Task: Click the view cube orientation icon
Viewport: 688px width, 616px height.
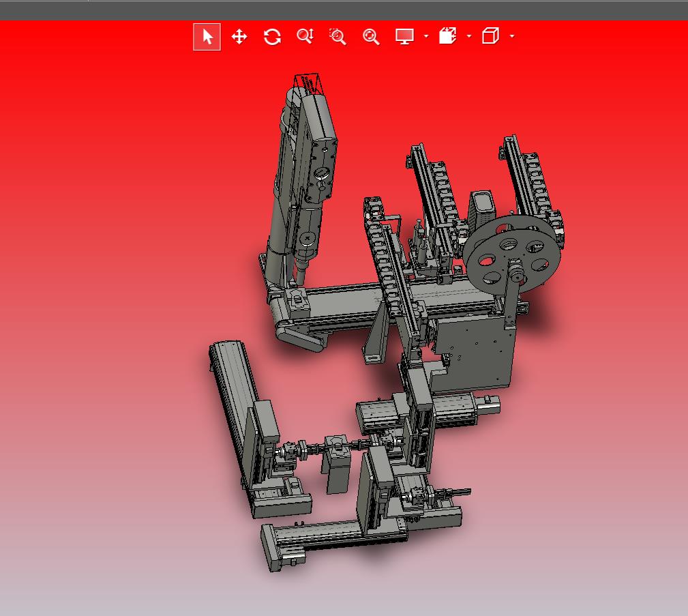Action: pyautogui.click(x=490, y=35)
